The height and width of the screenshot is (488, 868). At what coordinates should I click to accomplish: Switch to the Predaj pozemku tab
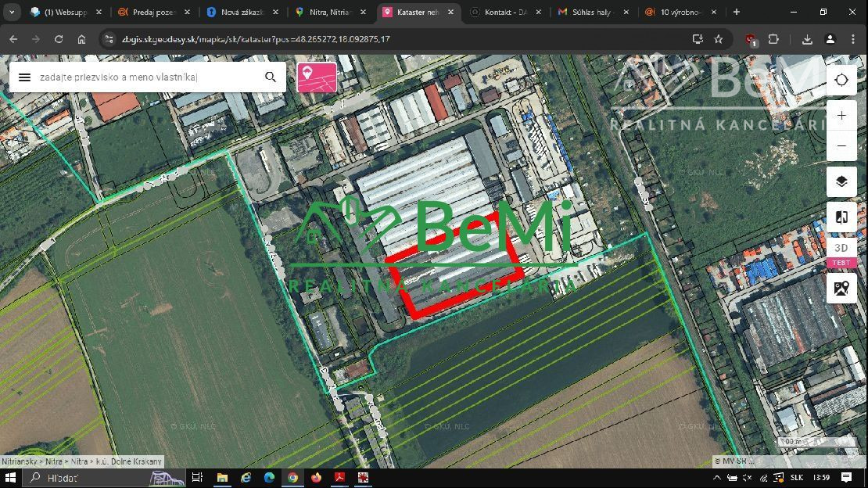click(153, 12)
